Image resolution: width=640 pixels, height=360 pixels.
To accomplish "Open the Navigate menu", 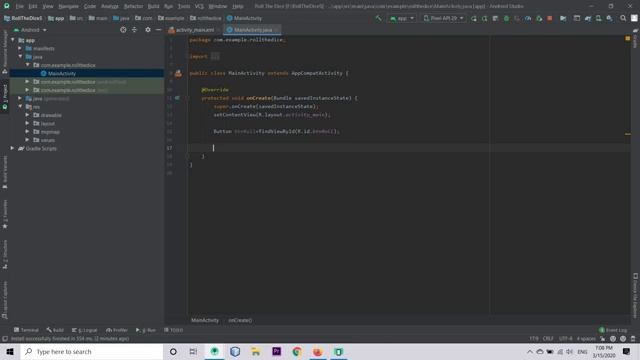I will (x=68, y=6).
